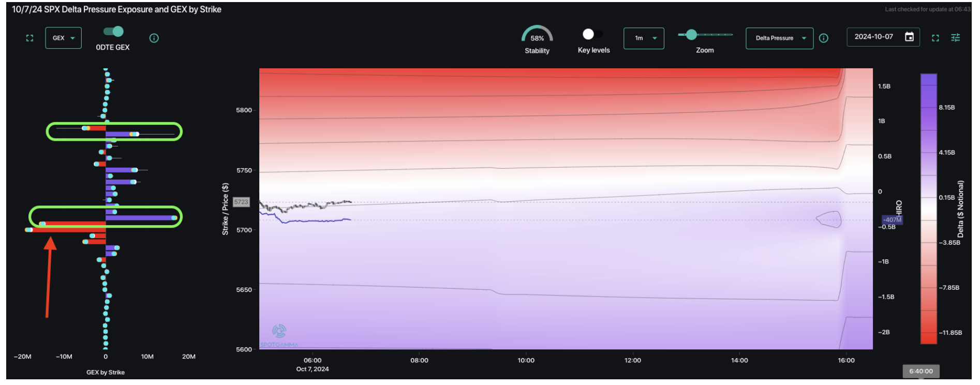
Task: Click the 5650 strike axis label
Action: 244,290
